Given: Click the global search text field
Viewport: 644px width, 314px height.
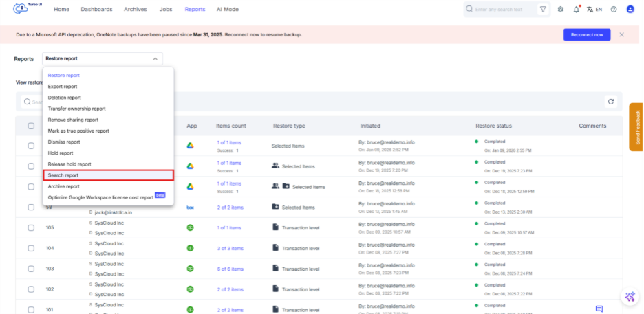Looking at the screenshot, I should coord(501,10).
